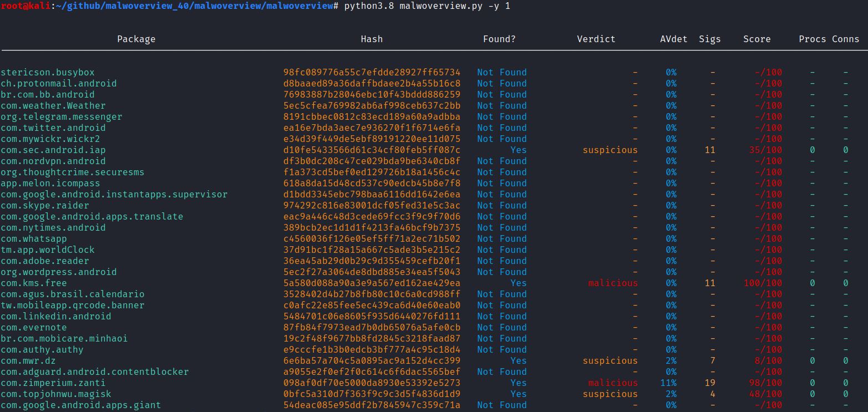Select com.kms.free package name

(34, 283)
